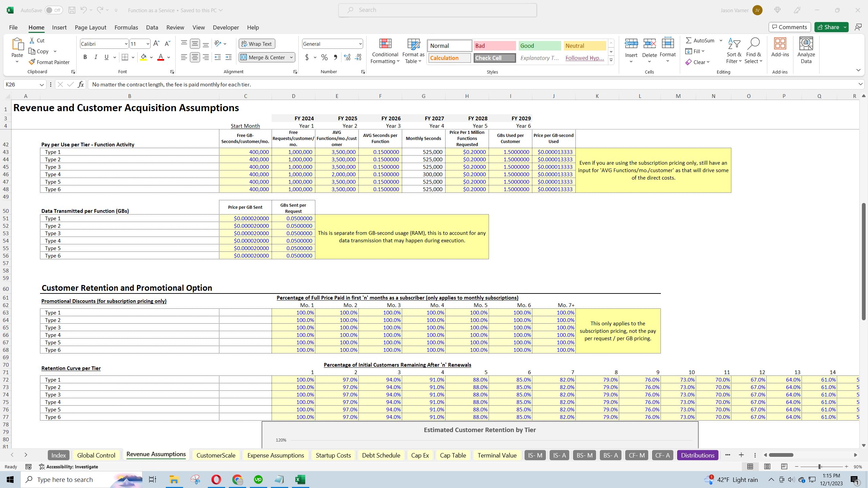Apply Percent Style format
Screen dimensions: 868x488
tap(324, 57)
